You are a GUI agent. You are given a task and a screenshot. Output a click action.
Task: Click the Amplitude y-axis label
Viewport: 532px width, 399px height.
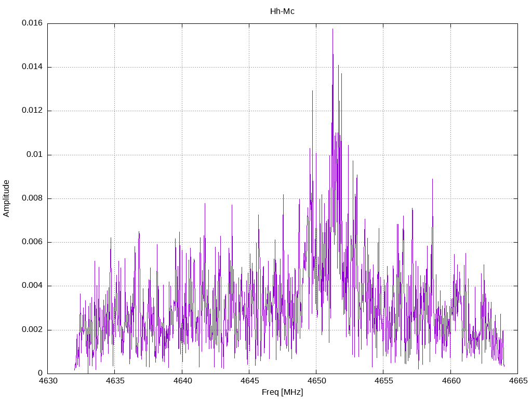tap(6, 198)
